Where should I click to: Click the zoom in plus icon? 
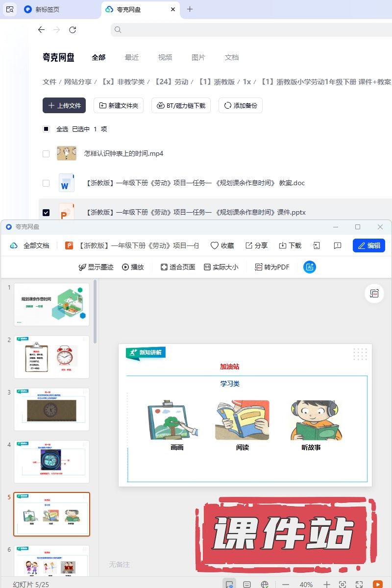(x=327, y=584)
